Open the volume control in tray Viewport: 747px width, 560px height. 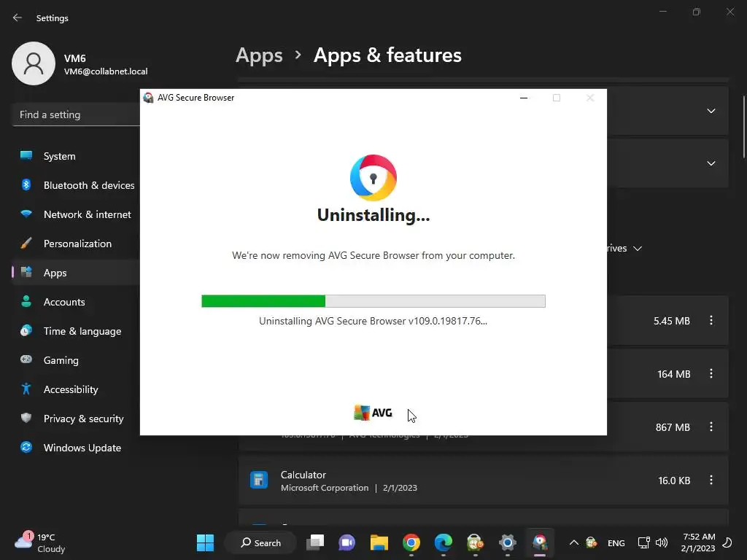pos(661,542)
